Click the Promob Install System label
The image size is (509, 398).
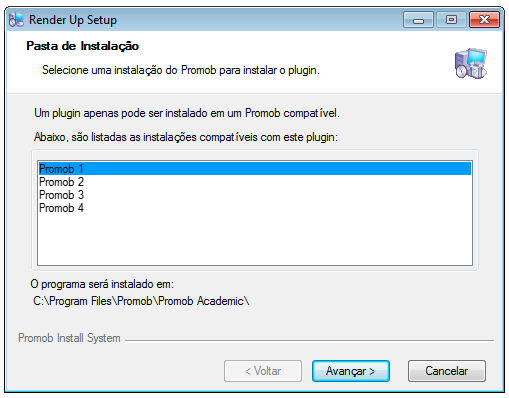[x=69, y=338]
